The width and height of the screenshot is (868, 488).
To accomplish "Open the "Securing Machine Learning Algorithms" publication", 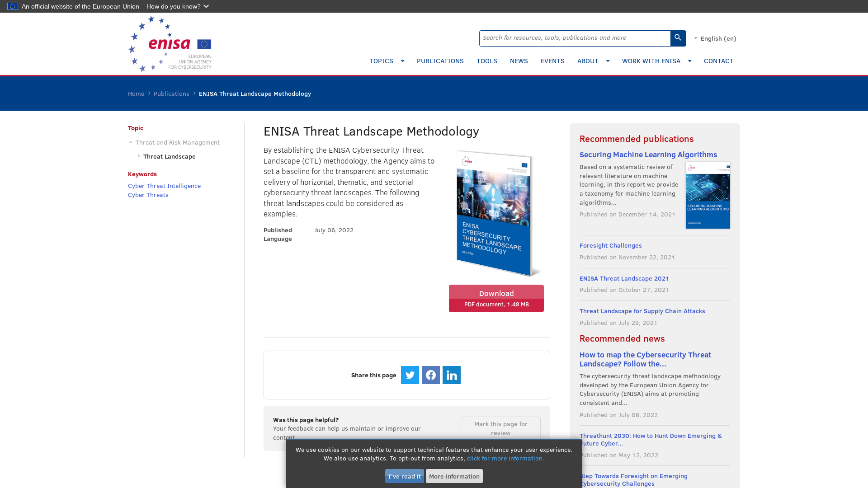I will [x=648, y=155].
